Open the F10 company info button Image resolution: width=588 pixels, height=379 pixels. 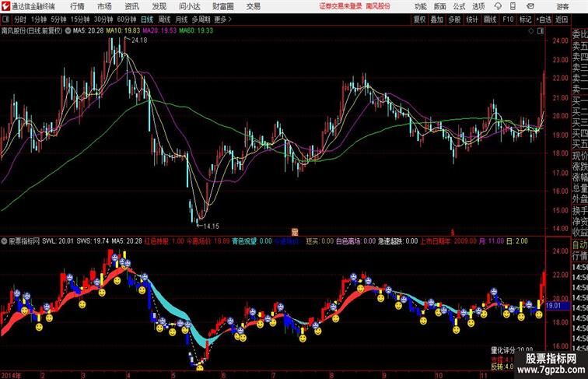508,19
